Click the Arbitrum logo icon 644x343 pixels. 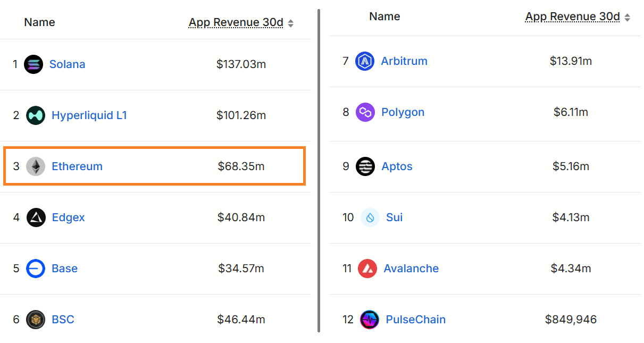365,61
